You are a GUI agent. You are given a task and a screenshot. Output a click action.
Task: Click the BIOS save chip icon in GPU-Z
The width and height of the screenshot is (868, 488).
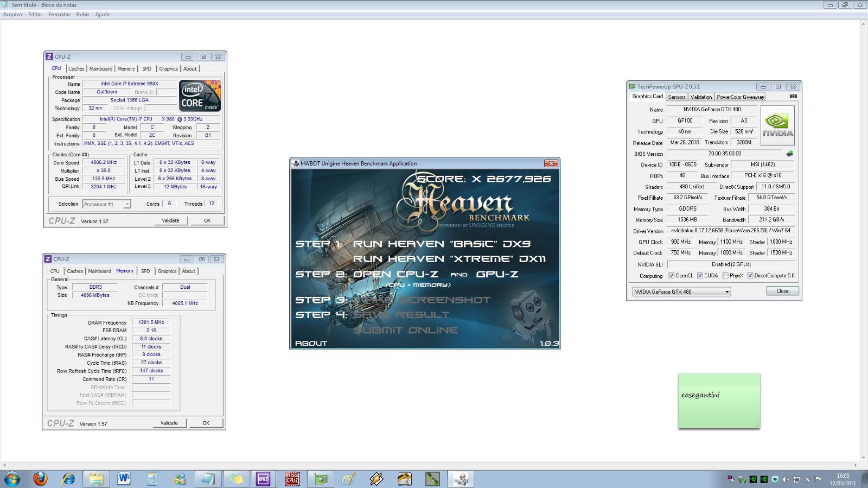click(790, 154)
